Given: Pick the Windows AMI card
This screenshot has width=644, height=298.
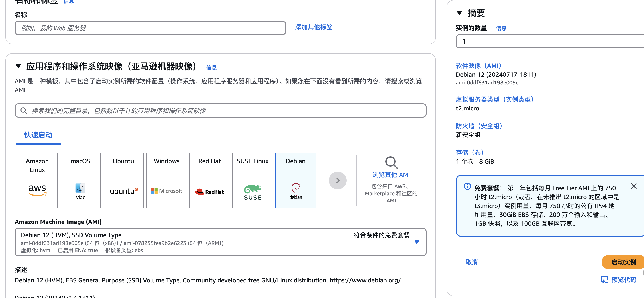Looking at the screenshot, I should tap(167, 180).
